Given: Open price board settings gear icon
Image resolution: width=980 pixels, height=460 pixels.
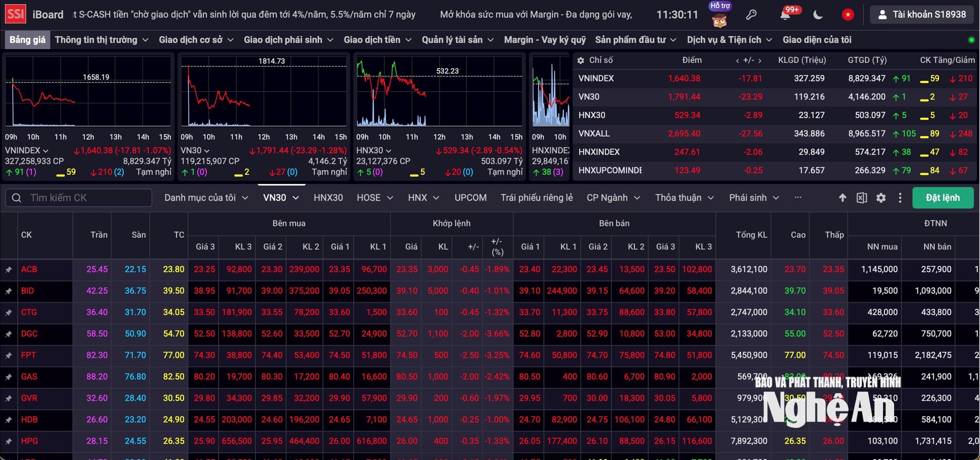Looking at the screenshot, I should pos(881,198).
